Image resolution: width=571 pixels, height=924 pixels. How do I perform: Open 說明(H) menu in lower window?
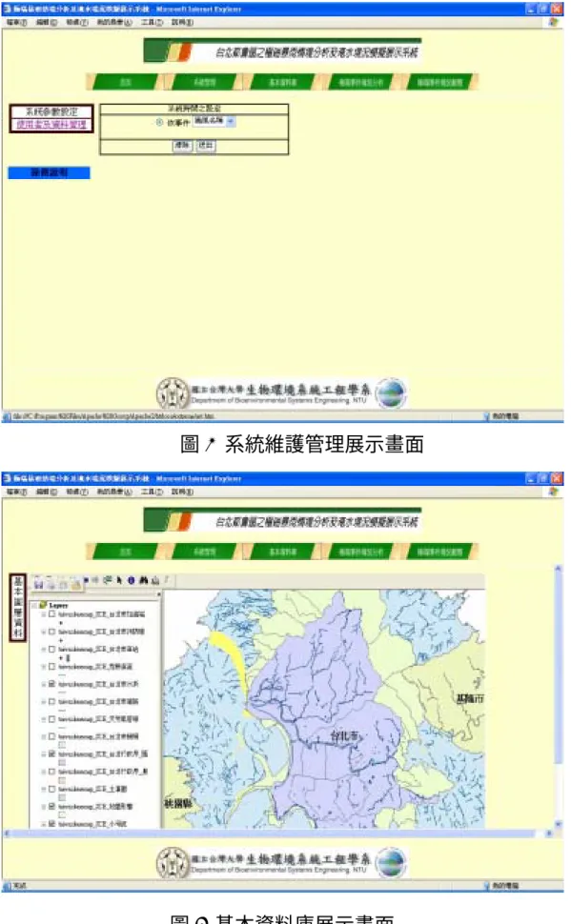point(182,492)
